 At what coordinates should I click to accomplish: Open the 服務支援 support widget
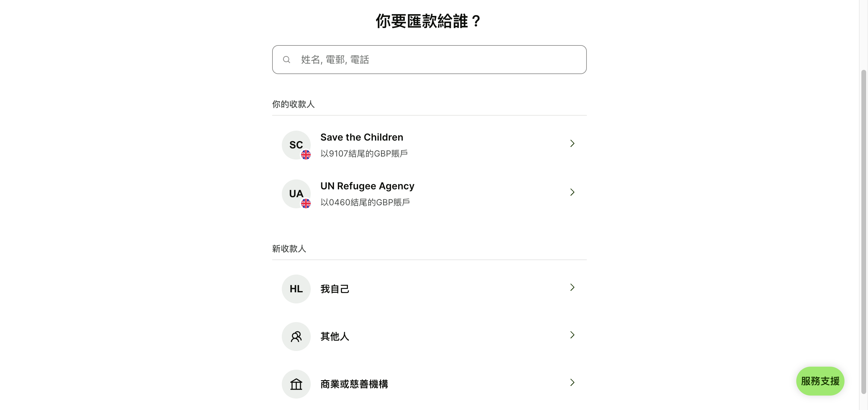tap(820, 381)
